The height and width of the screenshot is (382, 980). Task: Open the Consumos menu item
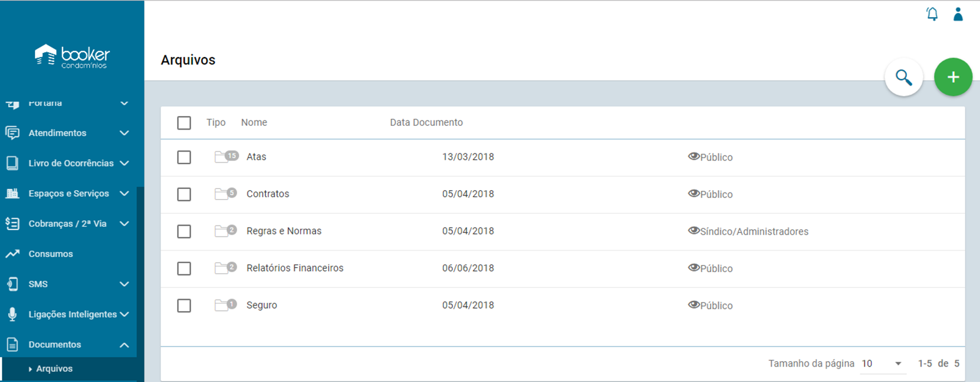[51, 254]
